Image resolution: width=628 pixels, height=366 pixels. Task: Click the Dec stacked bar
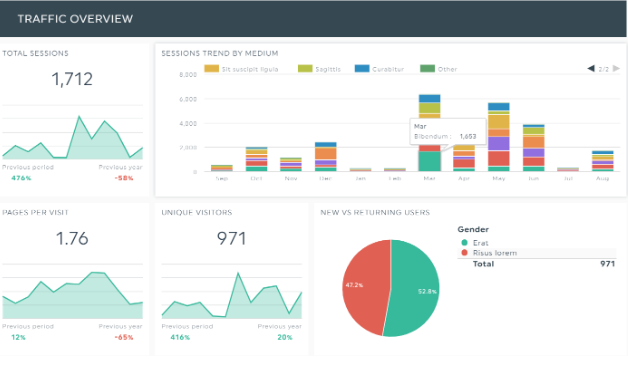click(x=326, y=157)
